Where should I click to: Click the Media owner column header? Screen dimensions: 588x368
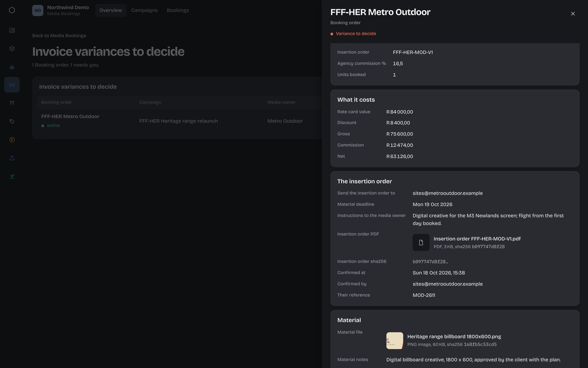click(281, 102)
